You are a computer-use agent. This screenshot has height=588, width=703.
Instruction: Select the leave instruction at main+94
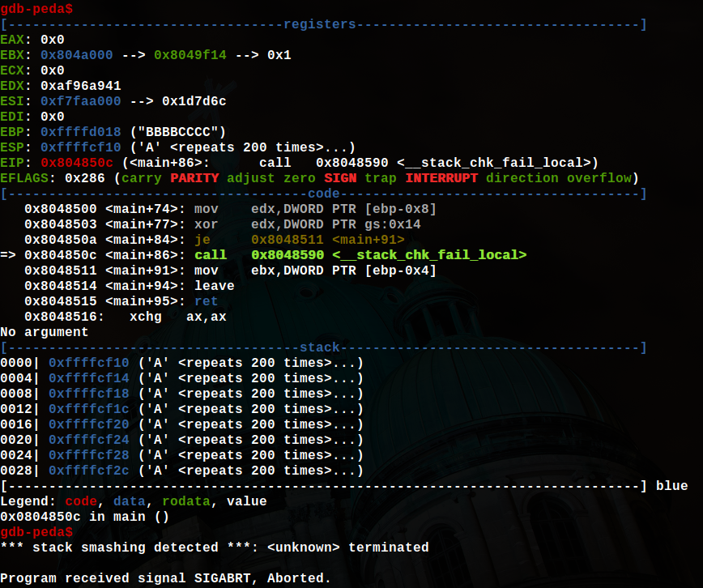(x=129, y=286)
